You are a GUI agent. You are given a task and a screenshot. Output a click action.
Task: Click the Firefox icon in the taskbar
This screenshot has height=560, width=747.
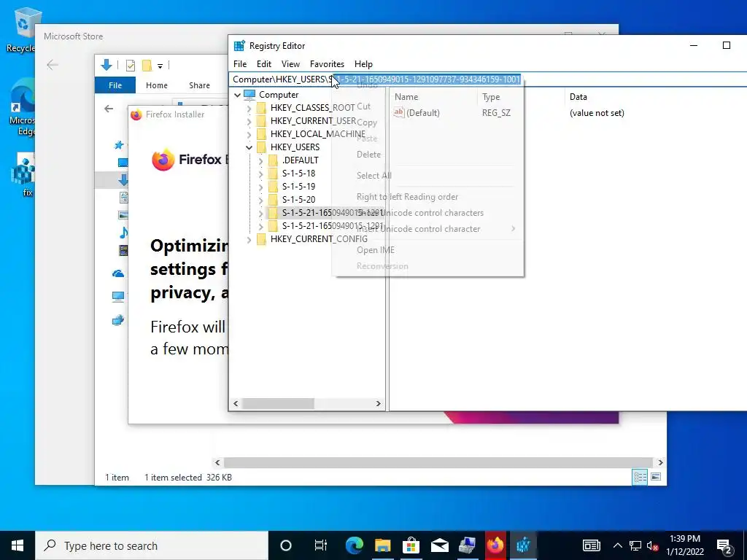tap(495, 545)
